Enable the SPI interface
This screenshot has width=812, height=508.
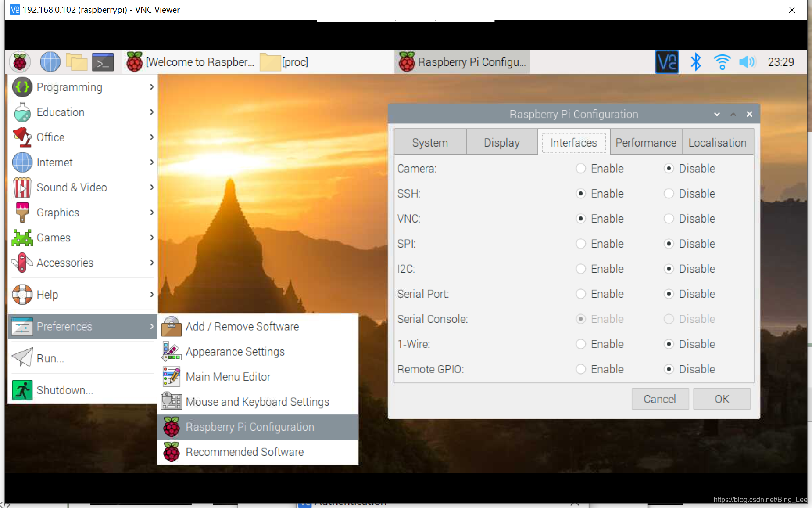[581, 243]
